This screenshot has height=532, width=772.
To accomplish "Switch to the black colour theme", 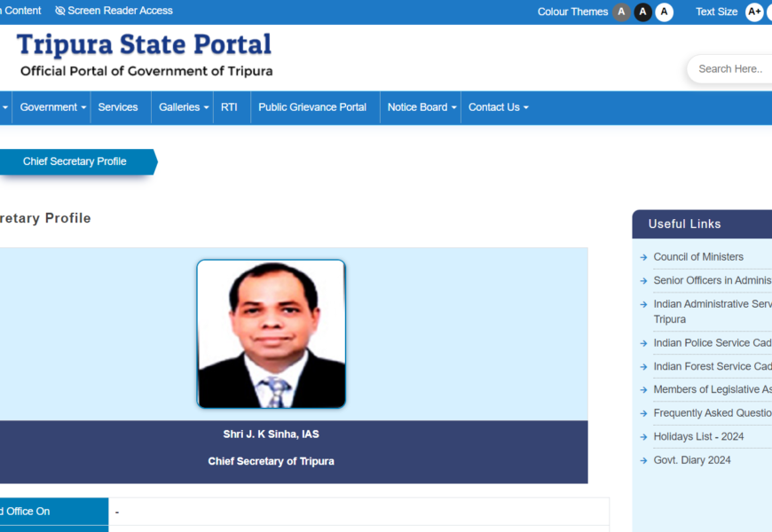I will pyautogui.click(x=643, y=12).
